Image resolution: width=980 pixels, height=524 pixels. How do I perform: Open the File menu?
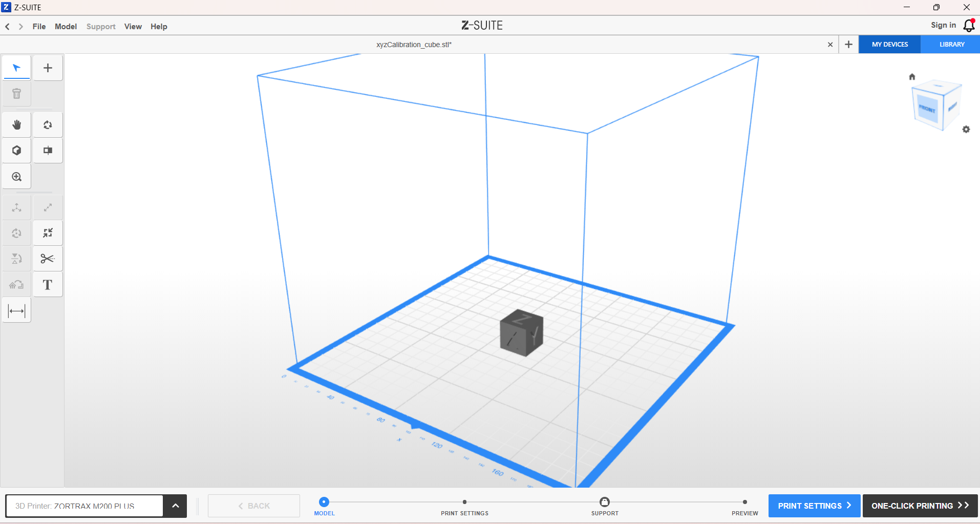pyautogui.click(x=39, y=27)
